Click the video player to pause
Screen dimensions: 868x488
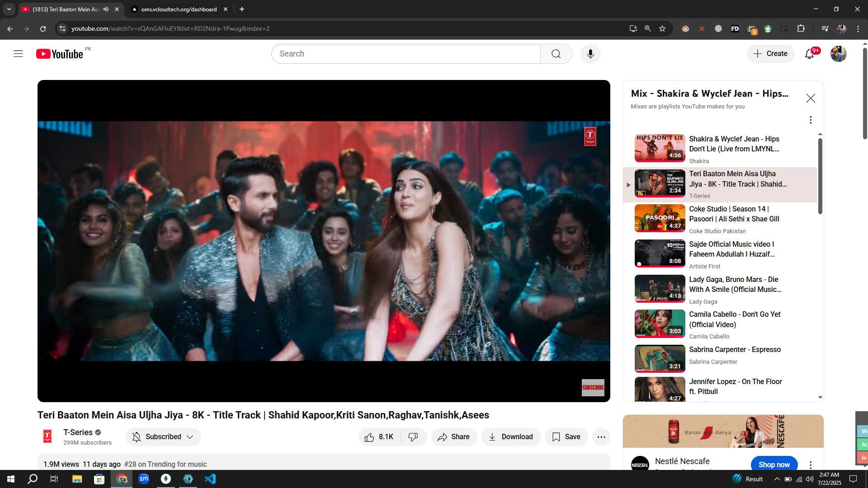[324, 241]
